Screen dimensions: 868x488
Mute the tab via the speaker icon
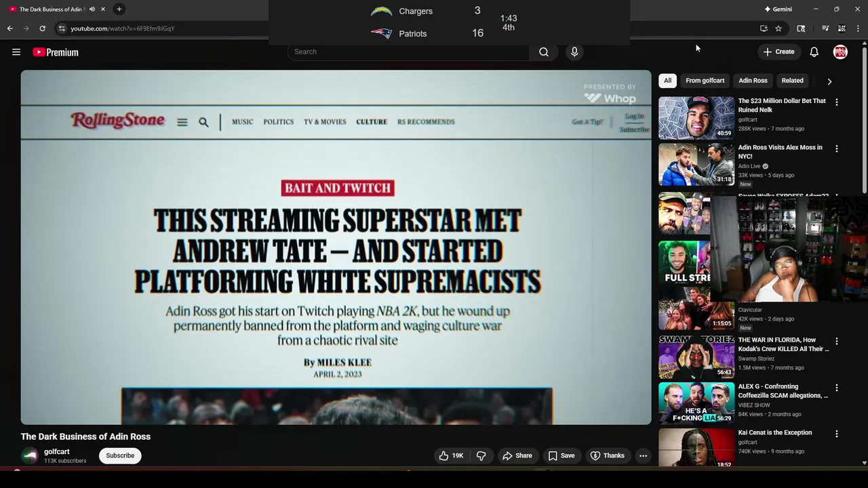[92, 9]
